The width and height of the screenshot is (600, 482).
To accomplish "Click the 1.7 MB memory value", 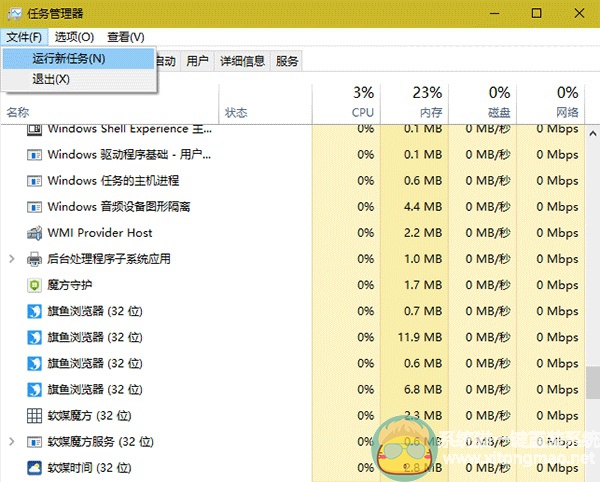I will pos(423,285).
